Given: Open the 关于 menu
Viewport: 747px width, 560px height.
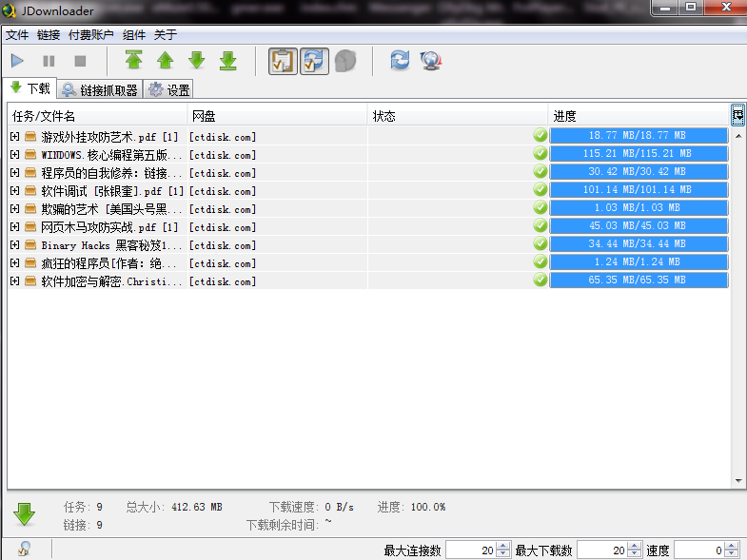Looking at the screenshot, I should click(166, 35).
